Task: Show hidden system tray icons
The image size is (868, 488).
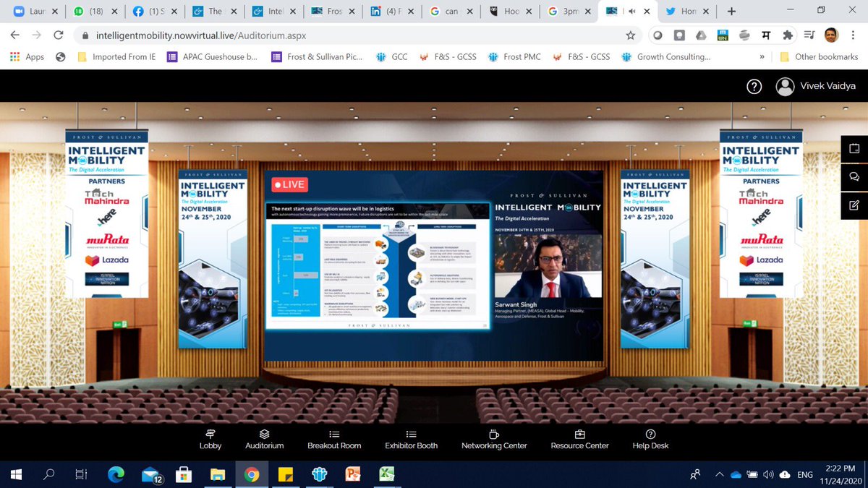Action: click(x=718, y=474)
